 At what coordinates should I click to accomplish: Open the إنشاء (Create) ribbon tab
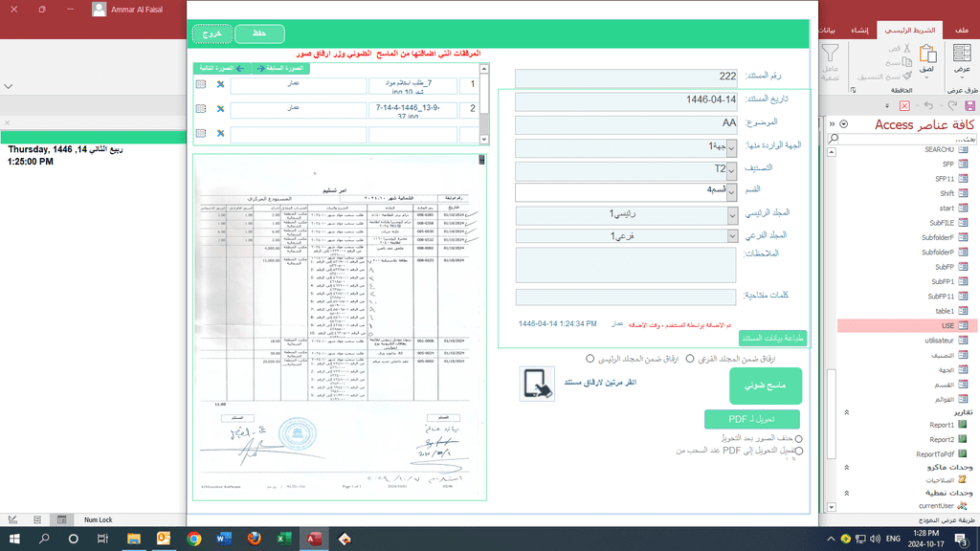point(859,30)
